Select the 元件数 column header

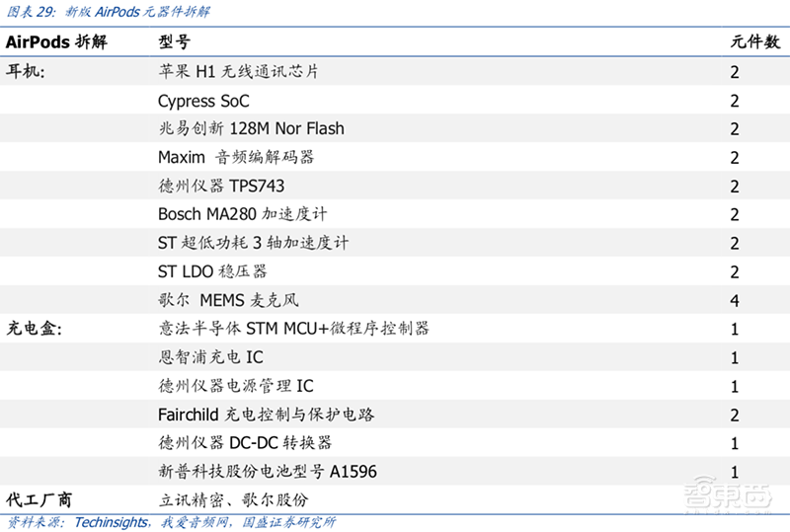(x=754, y=42)
